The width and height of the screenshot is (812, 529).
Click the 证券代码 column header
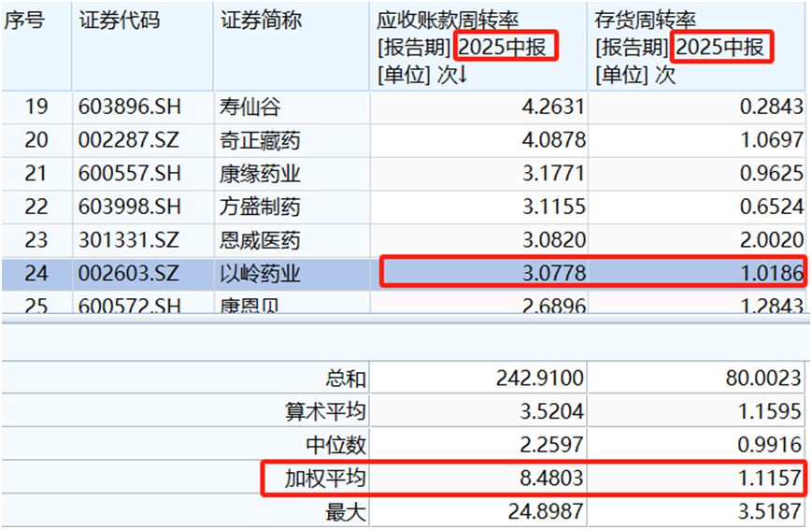142,47
